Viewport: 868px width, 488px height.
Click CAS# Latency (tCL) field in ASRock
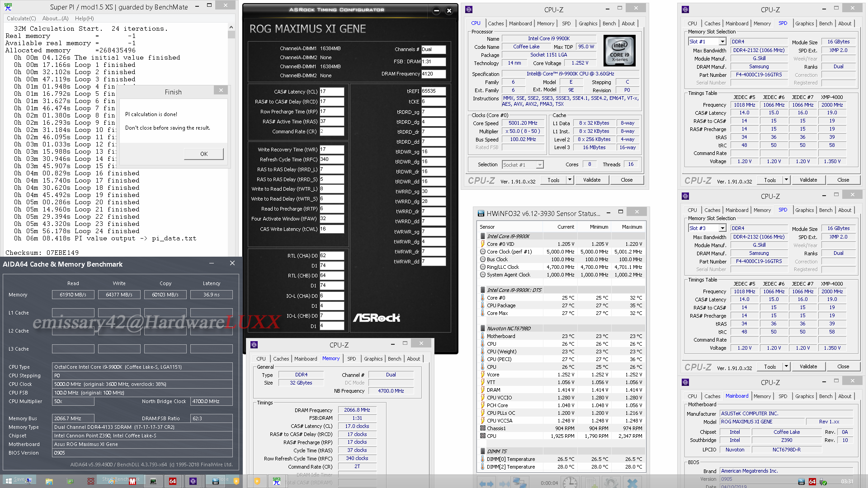[x=332, y=92]
